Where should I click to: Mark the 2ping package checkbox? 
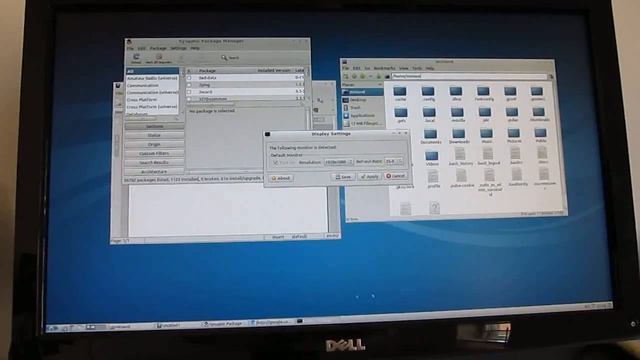(x=189, y=85)
